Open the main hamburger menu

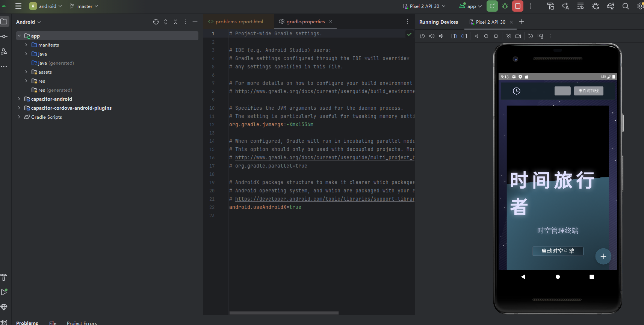click(x=18, y=6)
